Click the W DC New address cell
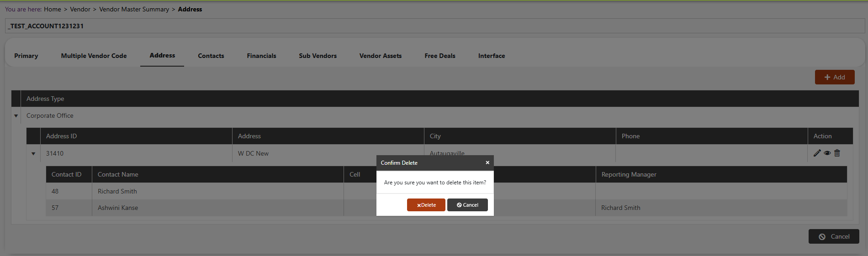The width and height of the screenshot is (868, 256). pos(328,153)
